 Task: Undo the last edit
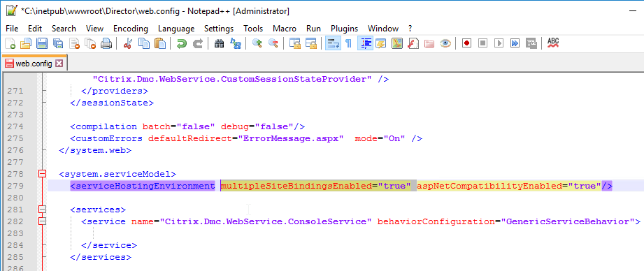coord(181,43)
